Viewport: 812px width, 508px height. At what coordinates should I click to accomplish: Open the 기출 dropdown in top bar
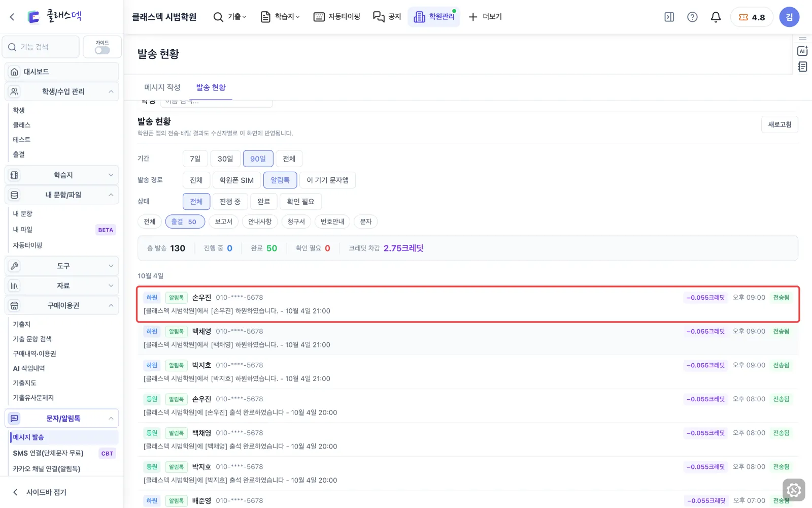coord(230,17)
